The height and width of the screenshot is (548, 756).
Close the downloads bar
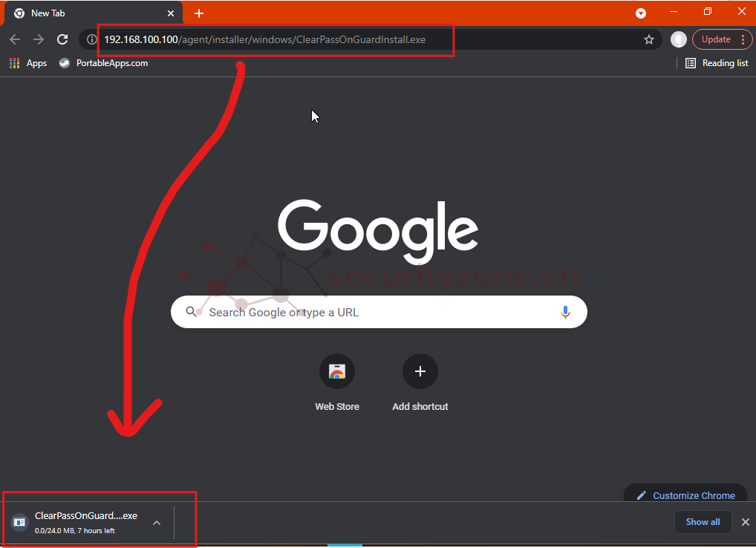coord(745,522)
